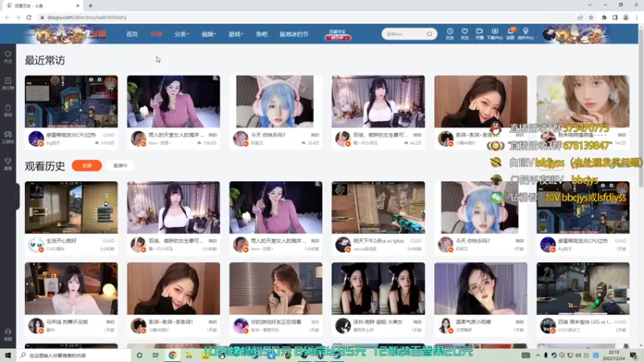Open notification center icon on taskbar

pyautogui.click(x=634, y=355)
